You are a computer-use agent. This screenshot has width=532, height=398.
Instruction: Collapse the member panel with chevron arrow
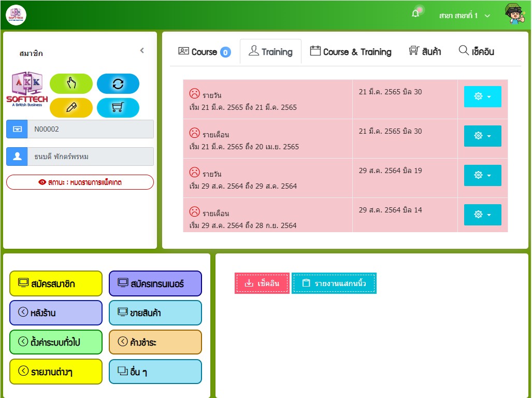[x=142, y=51]
